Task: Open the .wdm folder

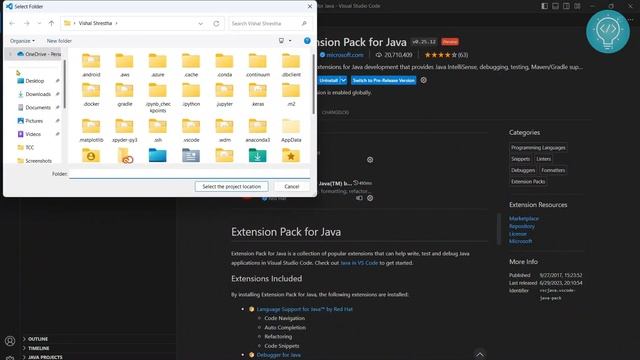Action: 224,131
